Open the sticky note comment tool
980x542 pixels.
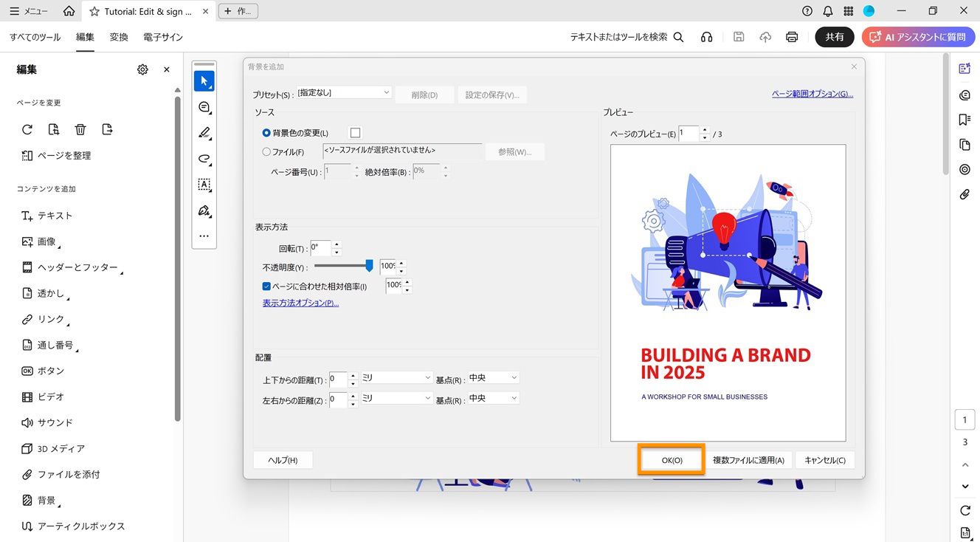(204, 107)
